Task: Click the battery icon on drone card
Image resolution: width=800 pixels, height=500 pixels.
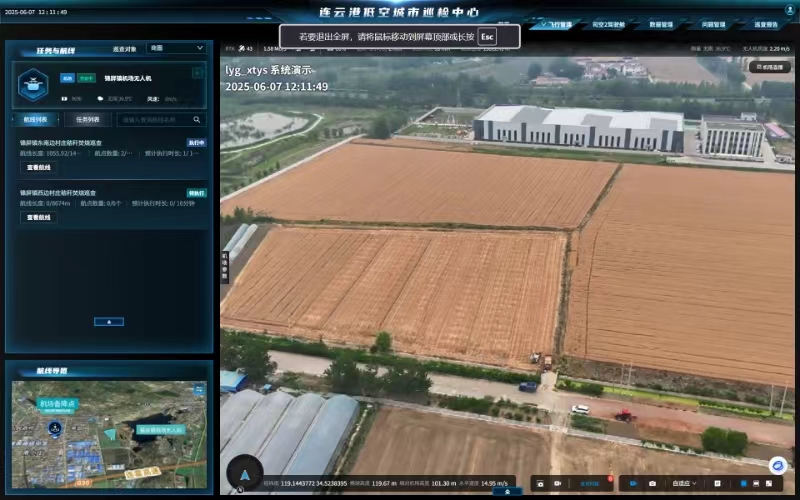Action: (x=64, y=99)
